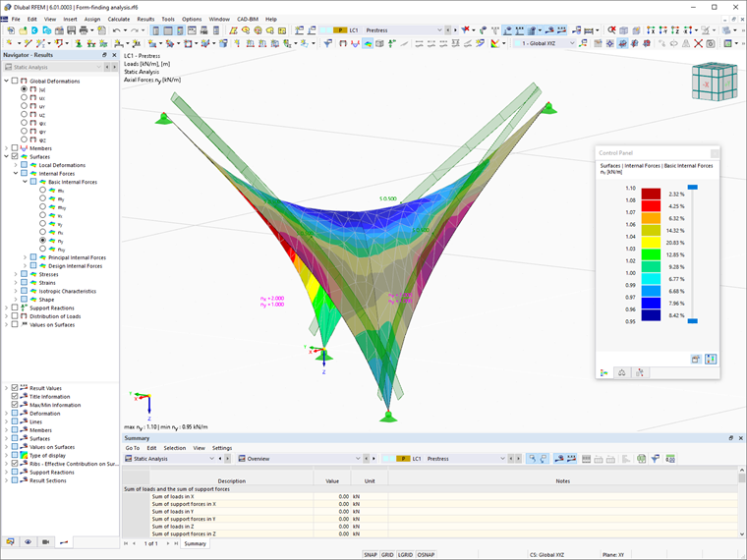Click the Print icon in toolbar
Screen dimensions: 747x560
tap(84, 30)
